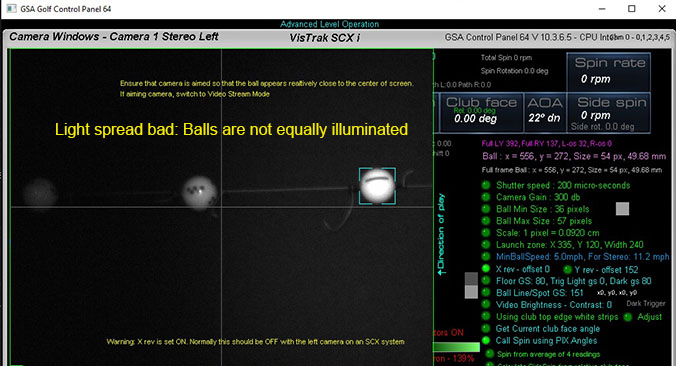Click the Adjust green indicator

click(x=628, y=317)
